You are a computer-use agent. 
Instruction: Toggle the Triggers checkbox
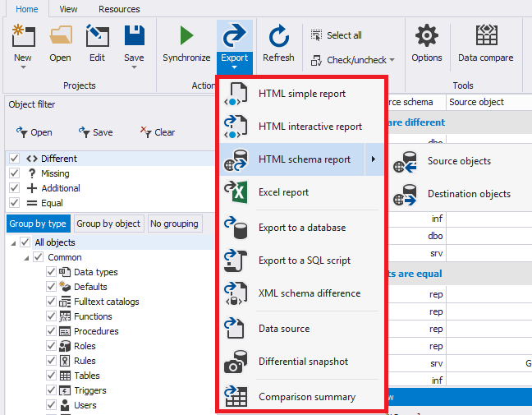click(x=51, y=390)
